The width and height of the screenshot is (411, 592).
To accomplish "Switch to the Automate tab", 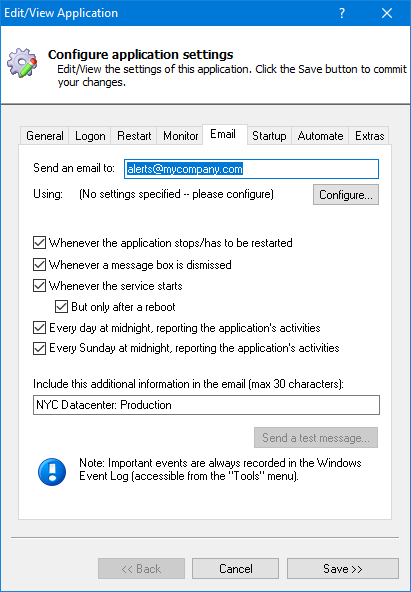I will click(320, 136).
